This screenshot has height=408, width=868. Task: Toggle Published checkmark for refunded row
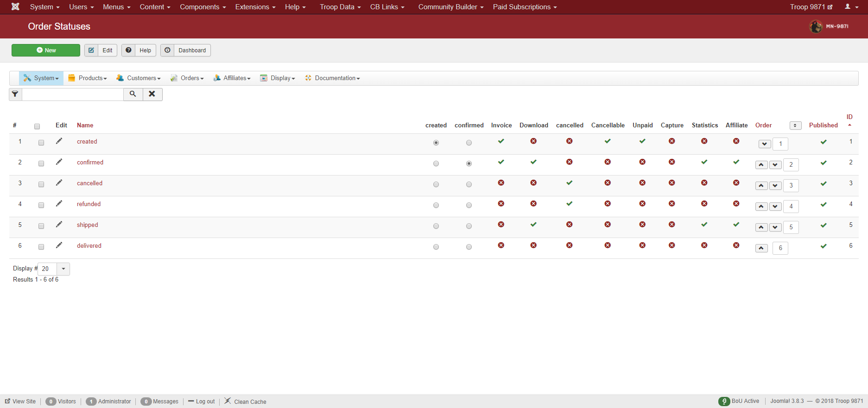[823, 205]
